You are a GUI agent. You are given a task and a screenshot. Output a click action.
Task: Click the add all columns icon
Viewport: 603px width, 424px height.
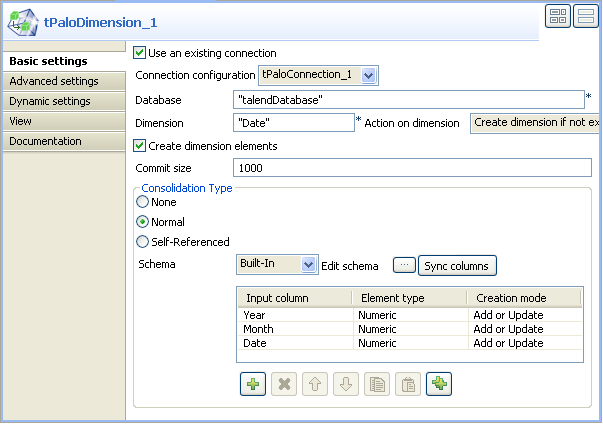[437, 383]
